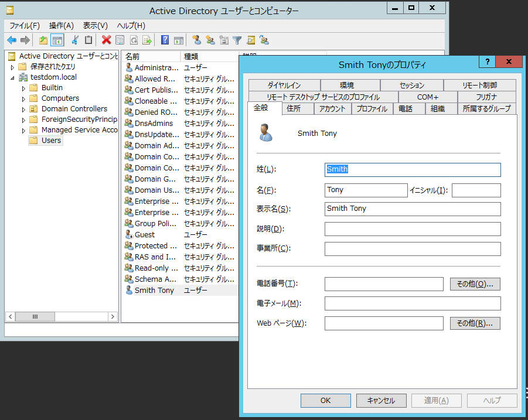Switch to the アカウント tab

[x=332, y=109]
